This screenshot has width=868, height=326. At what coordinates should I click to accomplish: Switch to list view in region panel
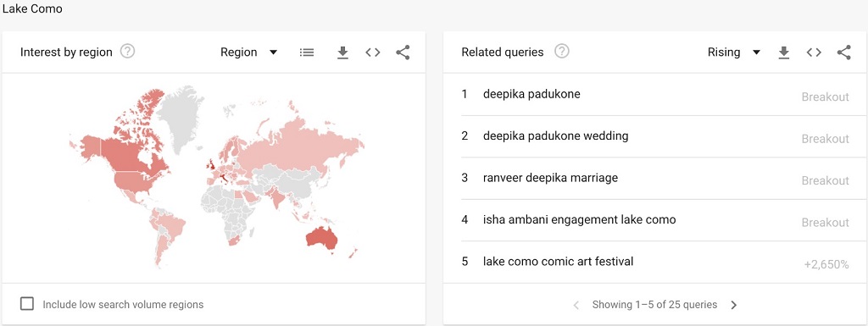pos(307,52)
